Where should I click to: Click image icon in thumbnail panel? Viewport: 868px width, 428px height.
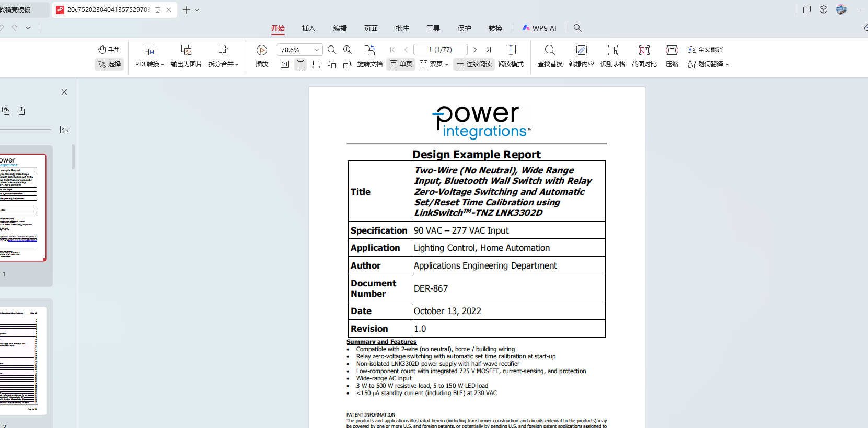coord(64,130)
